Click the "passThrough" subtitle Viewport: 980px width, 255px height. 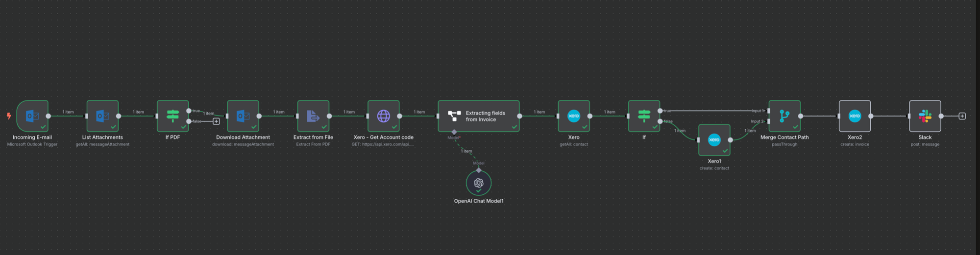pyautogui.click(x=784, y=144)
